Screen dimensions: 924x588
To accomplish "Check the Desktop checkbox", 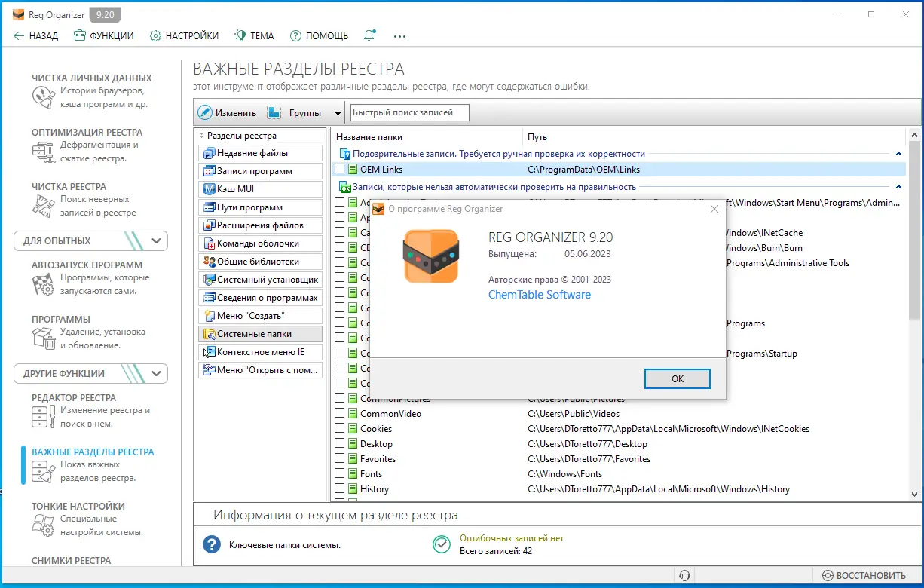I will point(339,444).
